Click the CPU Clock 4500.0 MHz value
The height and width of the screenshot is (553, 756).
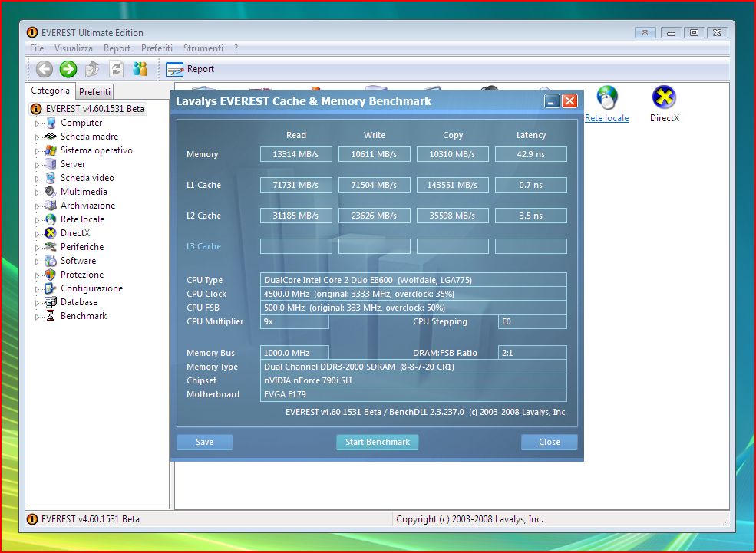click(414, 294)
